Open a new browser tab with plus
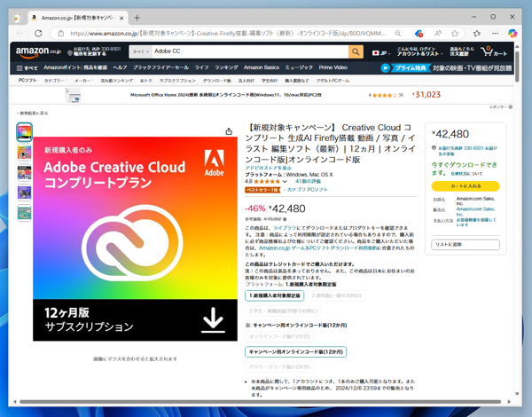Screen dimensions: 532x417 click(x=137, y=18)
